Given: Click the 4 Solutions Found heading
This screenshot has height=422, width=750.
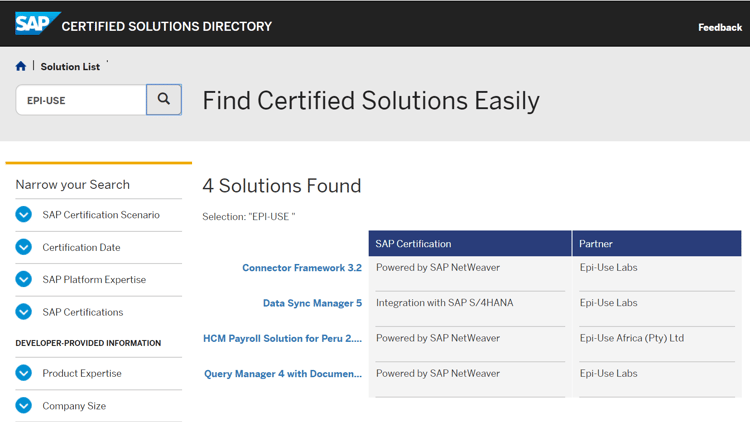Looking at the screenshot, I should [282, 186].
